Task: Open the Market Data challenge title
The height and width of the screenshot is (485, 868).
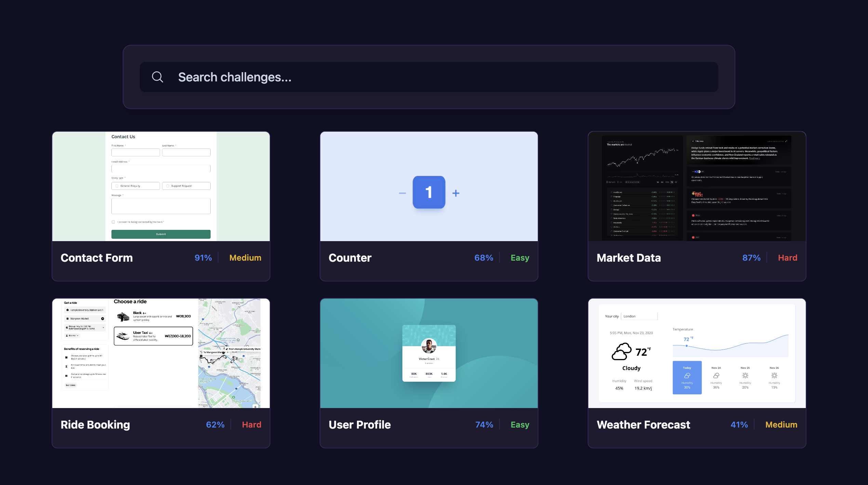Action: (628, 258)
